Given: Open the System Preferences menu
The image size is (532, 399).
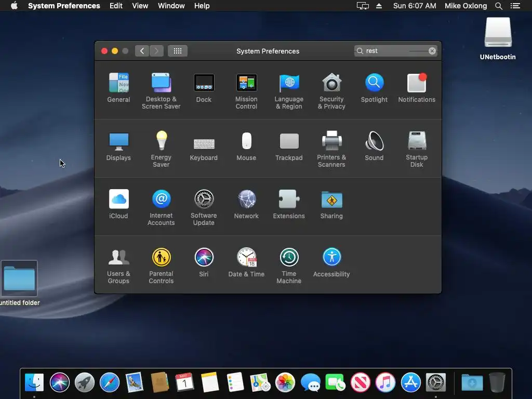Looking at the screenshot, I should click(x=64, y=6).
